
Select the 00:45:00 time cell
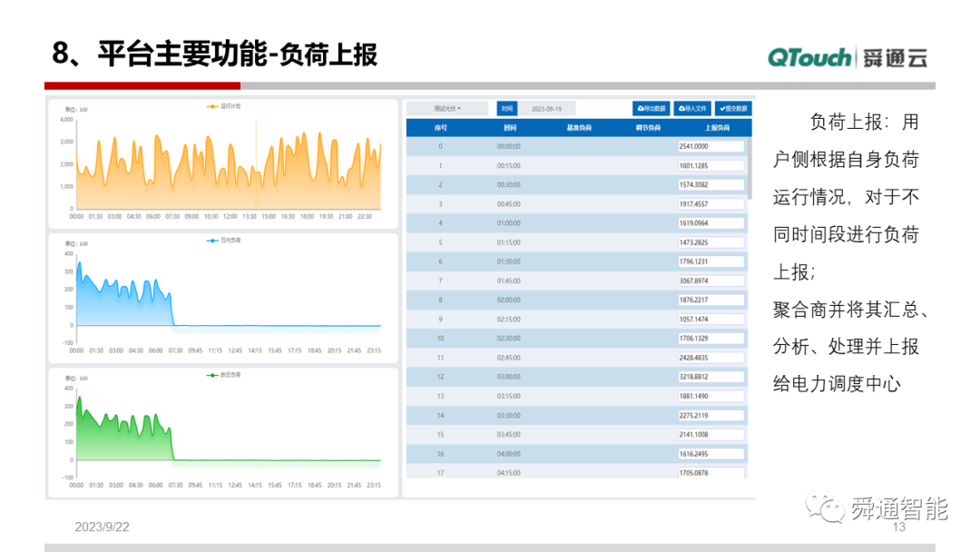(509, 203)
